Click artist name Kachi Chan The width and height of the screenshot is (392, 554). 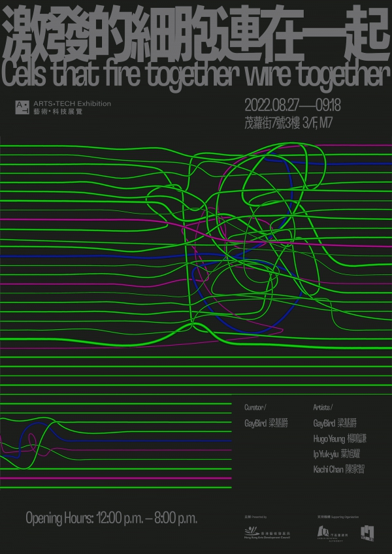(339, 470)
